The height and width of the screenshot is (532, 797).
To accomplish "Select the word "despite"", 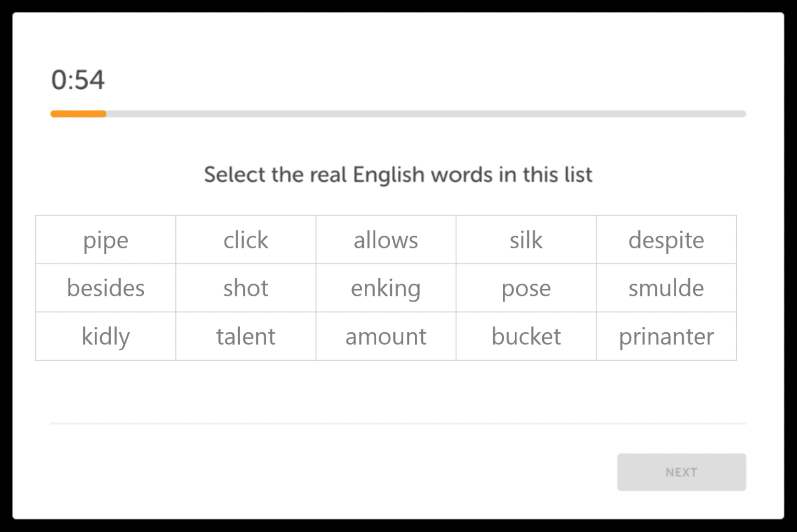I will [666, 240].
